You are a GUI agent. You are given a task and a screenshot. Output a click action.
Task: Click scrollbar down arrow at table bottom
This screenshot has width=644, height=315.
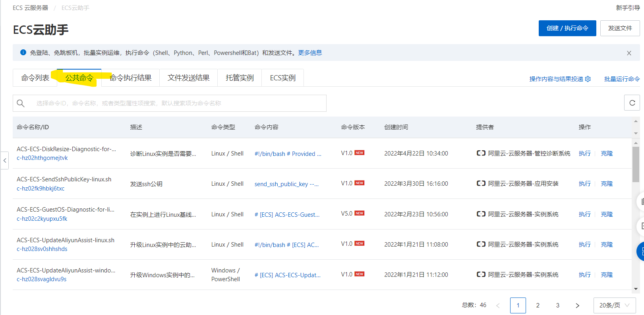point(636,289)
